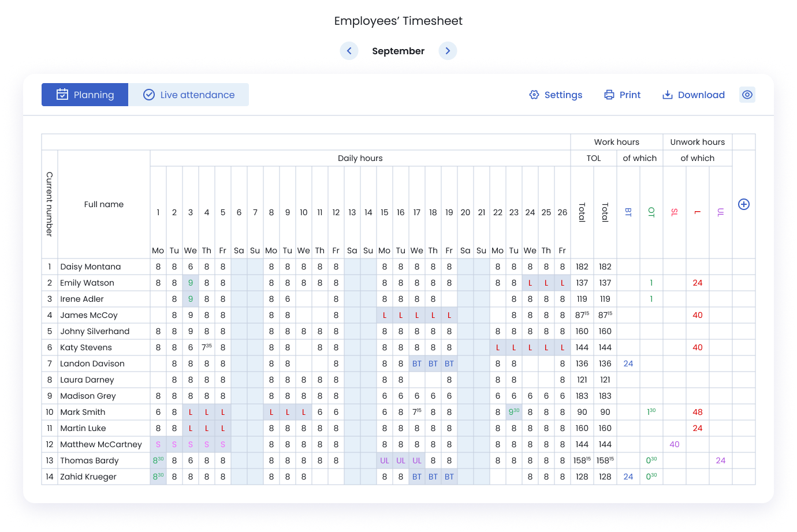Select the OT overtime column header
Image resolution: width=797 pixels, height=532 pixels.
tap(651, 212)
